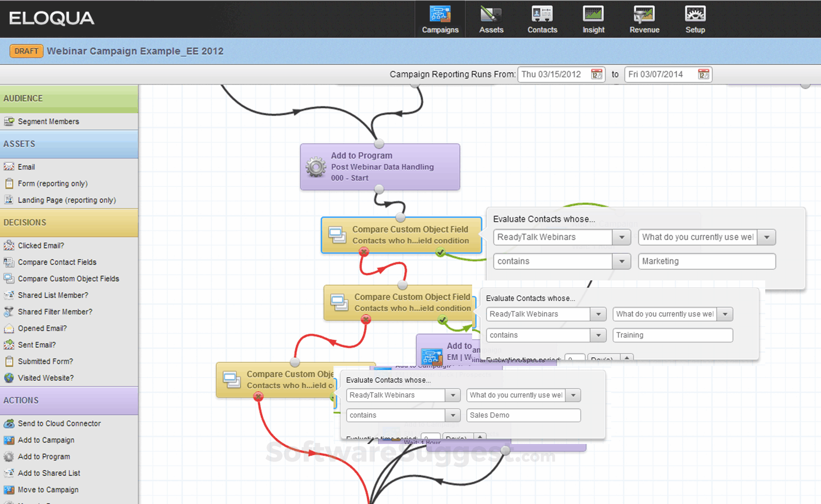Open the Insight reporting icon
Screen dimensions: 821x504
click(x=593, y=19)
